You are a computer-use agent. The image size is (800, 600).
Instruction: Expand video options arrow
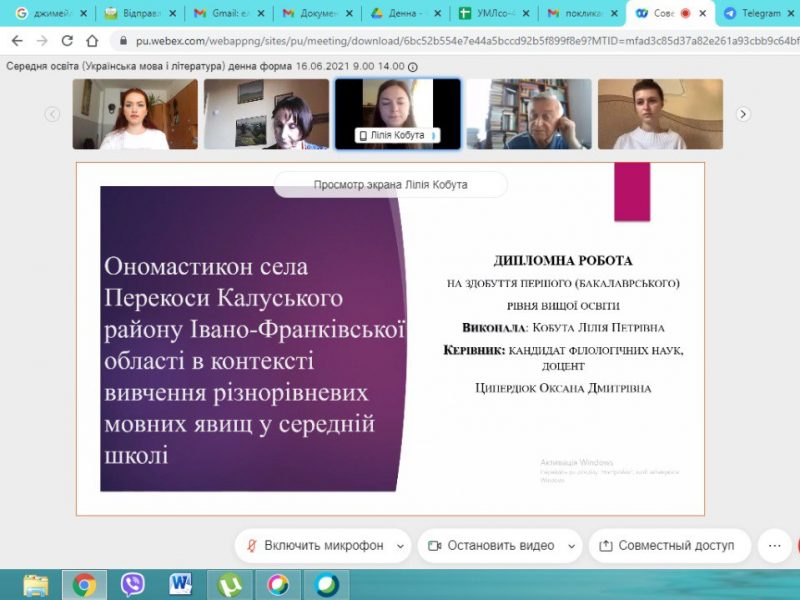click(x=570, y=546)
